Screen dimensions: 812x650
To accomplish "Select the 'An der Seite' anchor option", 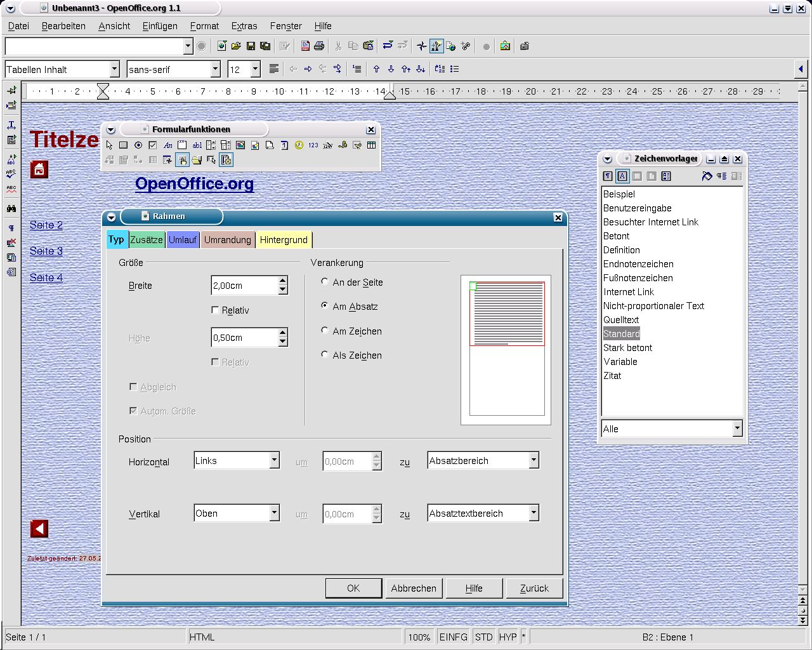I will click(x=325, y=282).
